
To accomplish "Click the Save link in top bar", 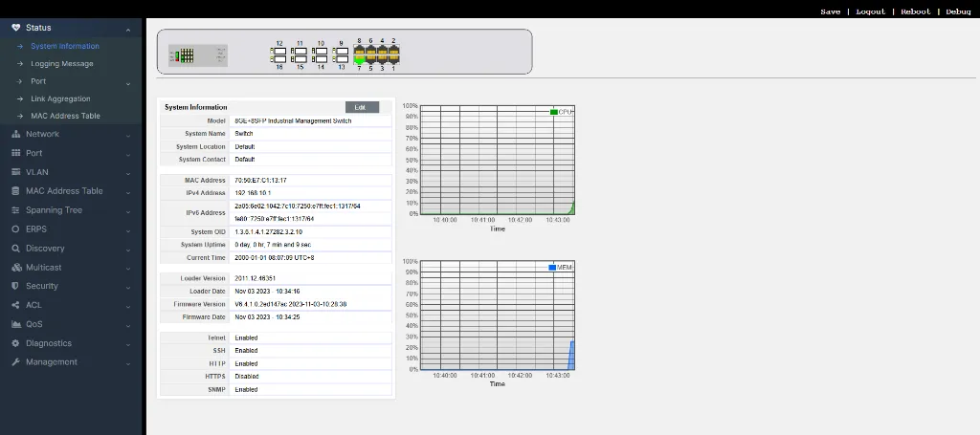I will click(x=830, y=11).
